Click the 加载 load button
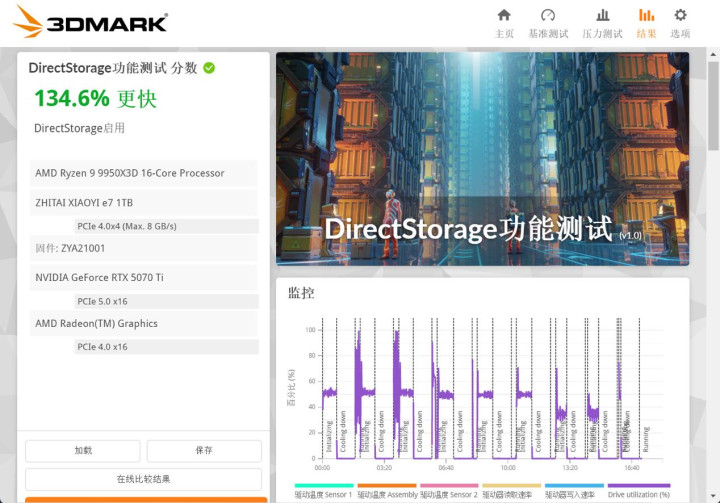The height and width of the screenshot is (503, 720). (83, 451)
